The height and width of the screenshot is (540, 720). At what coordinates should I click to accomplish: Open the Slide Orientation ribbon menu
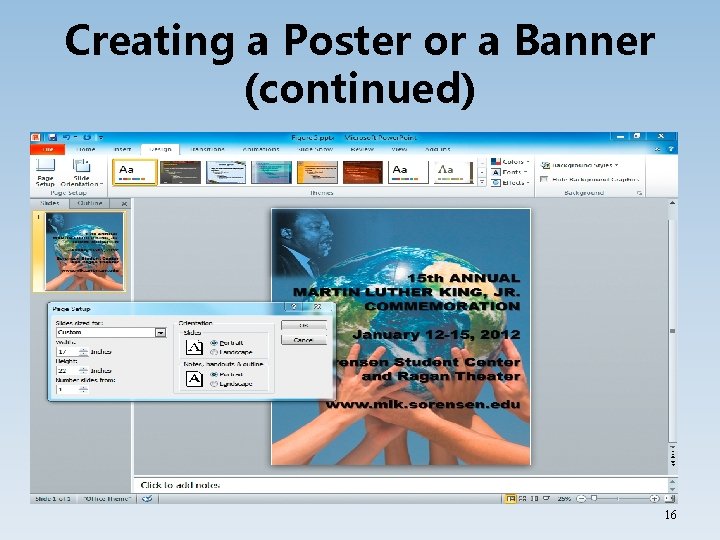81,172
